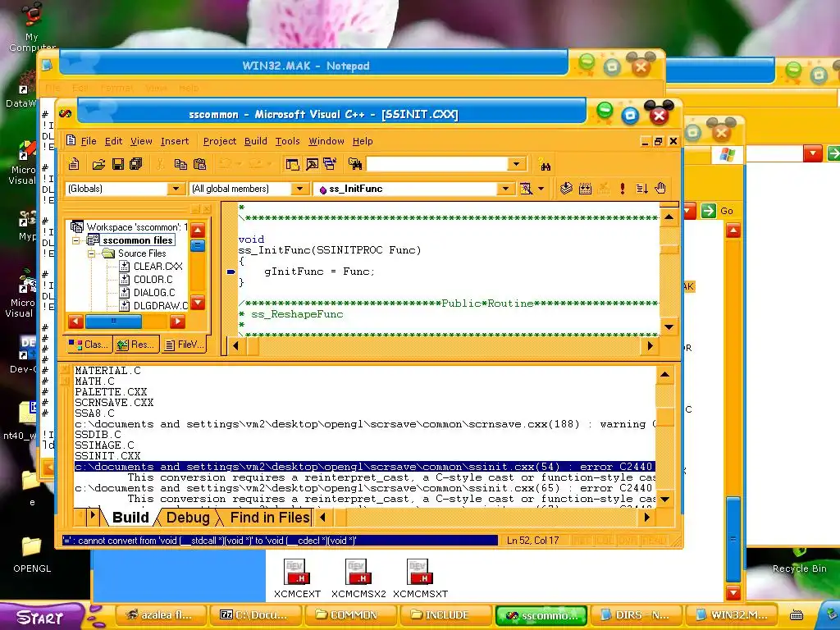840x630 pixels.
Task: Open the XCMCMSX2 header file icon
Action: click(x=358, y=578)
